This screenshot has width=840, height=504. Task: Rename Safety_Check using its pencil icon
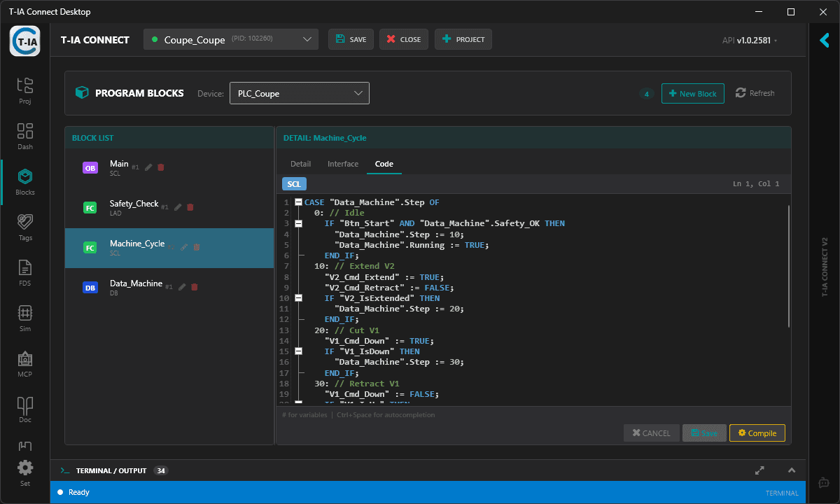pos(178,207)
